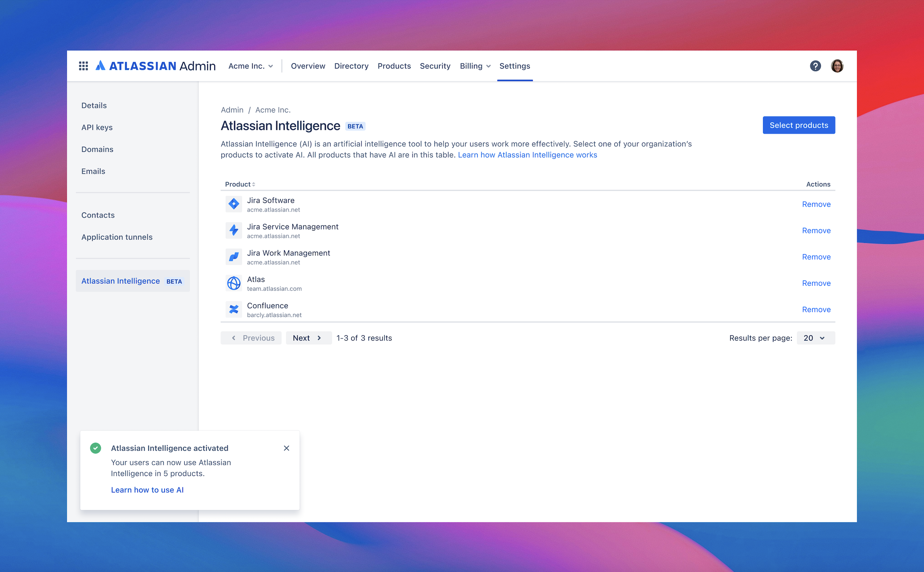Remove Jira Work Management from AI
The height and width of the screenshot is (572, 924).
click(x=816, y=257)
